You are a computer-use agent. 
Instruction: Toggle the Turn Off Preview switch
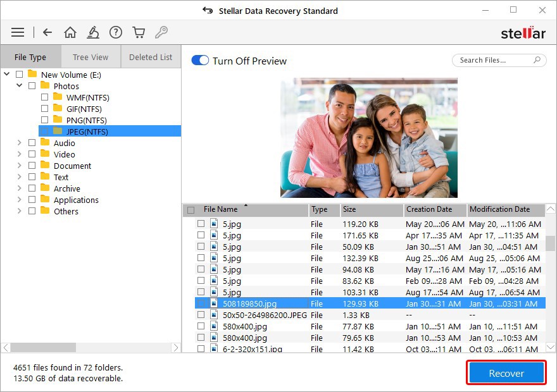(200, 61)
